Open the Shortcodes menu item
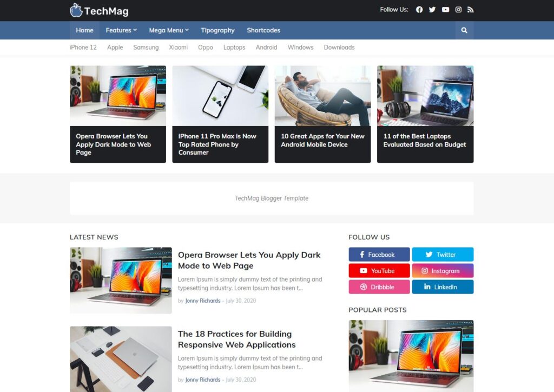The image size is (554, 392). click(263, 30)
